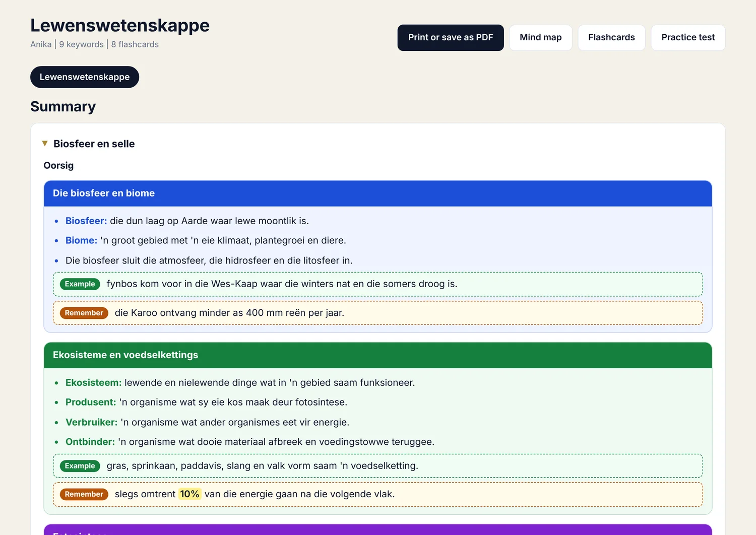Click the fynbos Wes-Kaap example sentence
This screenshot has height=535, width=756.
click(x=282, y=284)
